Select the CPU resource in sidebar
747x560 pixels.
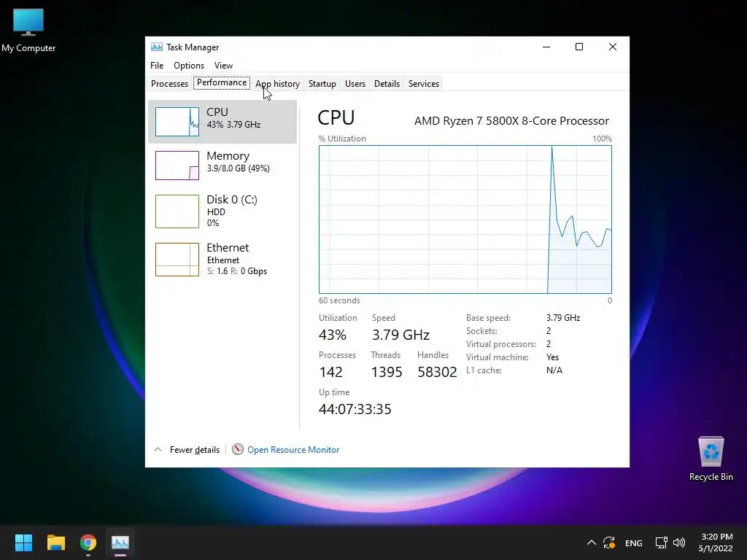(x=222, y=122)
